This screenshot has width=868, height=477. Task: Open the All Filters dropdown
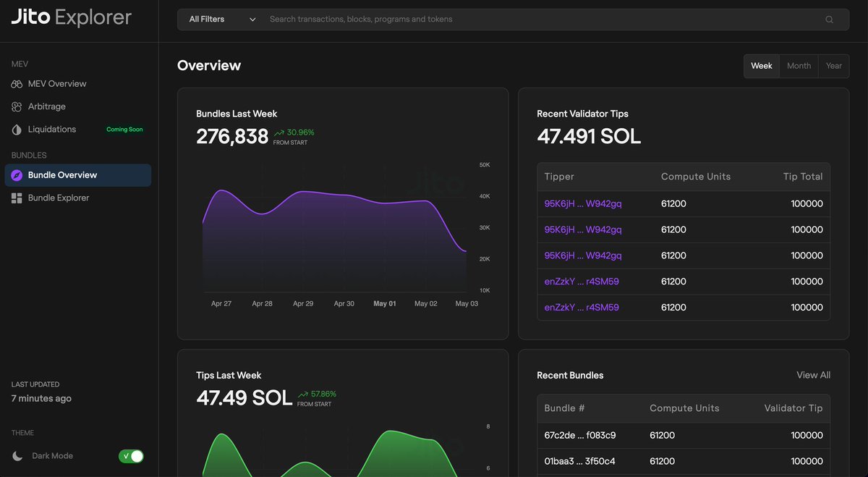(x=221, y=20)
